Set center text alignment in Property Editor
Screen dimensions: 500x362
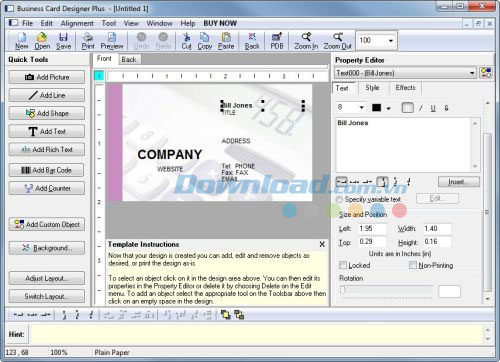[x=354, y=182]
